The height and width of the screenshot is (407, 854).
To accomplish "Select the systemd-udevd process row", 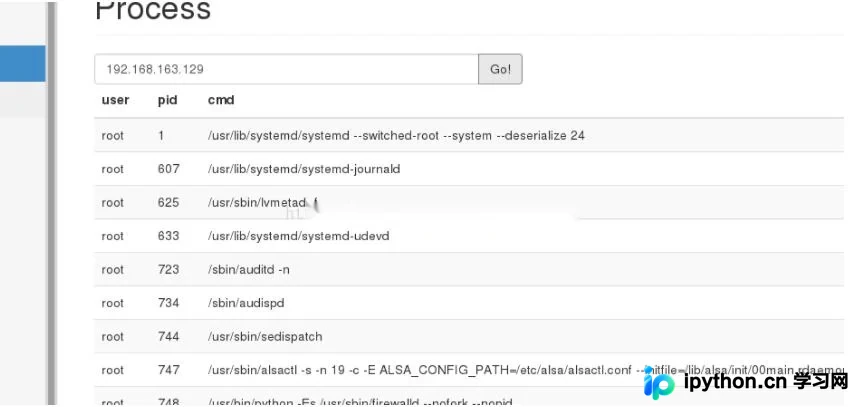I will [x=469, y=236].
